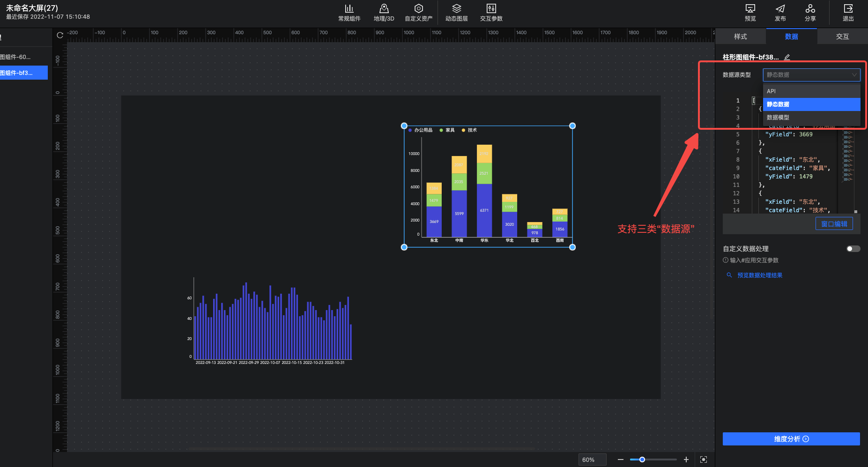Click the fit-to-screen icon beside zoom controls
The height and width of the screenshot is (467, 868).
pyautogui.click(x=703, y=460)
